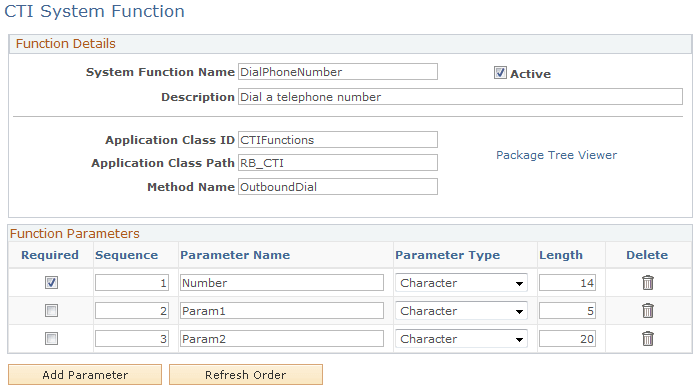Sort by the Length column header

point(561,255)
